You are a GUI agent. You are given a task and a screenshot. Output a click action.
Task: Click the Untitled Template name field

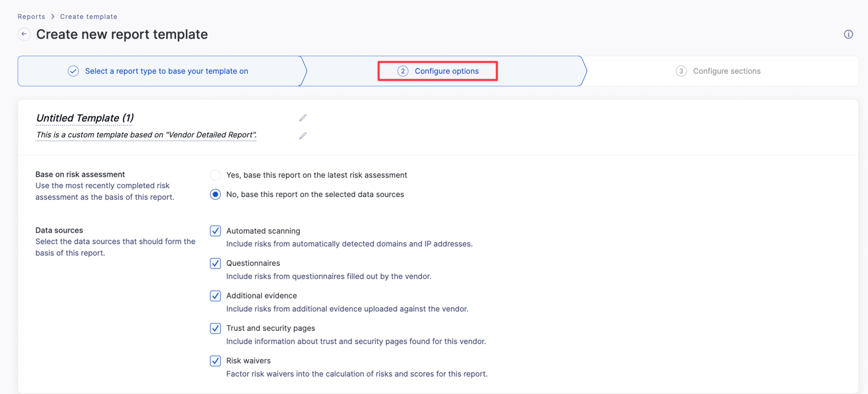pos(84,118)
